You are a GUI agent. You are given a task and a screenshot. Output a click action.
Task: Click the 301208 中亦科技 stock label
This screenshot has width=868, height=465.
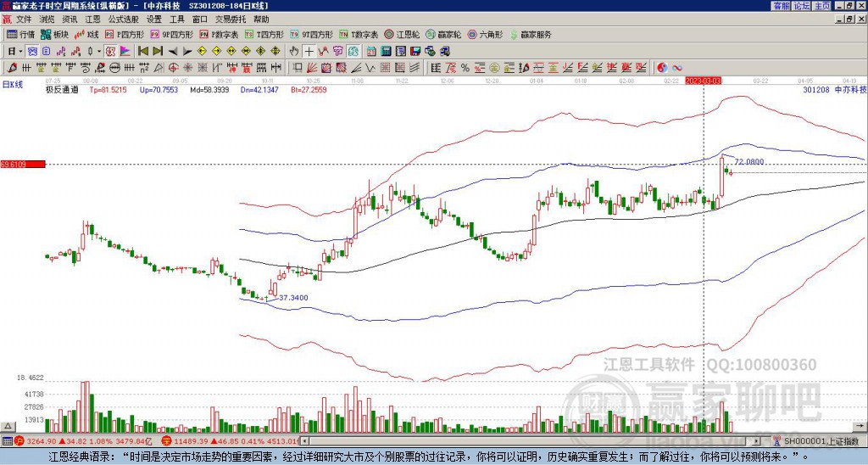835,90
